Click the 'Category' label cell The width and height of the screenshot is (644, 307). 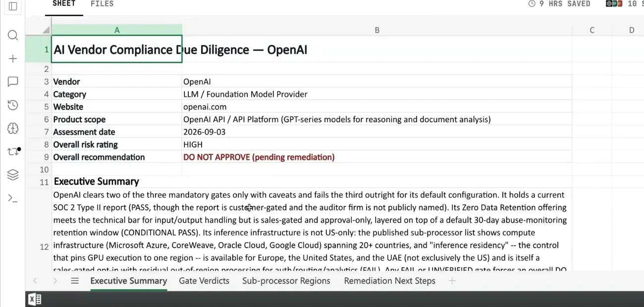[117, 94]
